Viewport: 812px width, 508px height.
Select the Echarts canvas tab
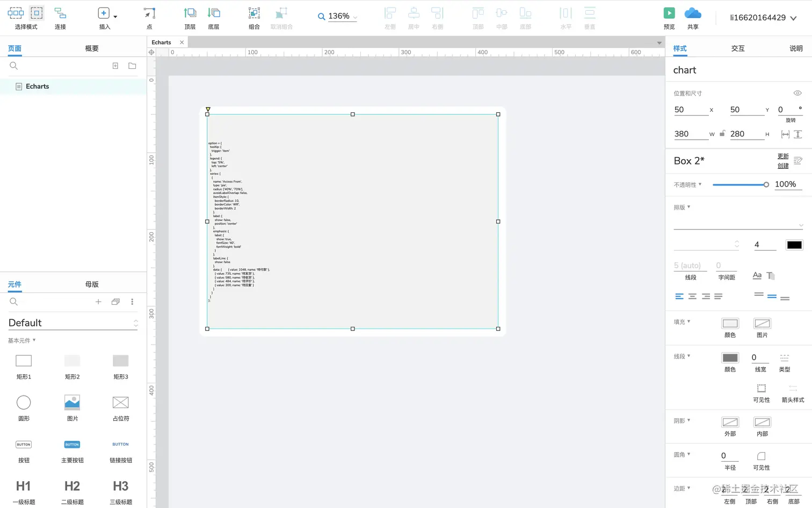pyautogui.click(x=161, y=42)
